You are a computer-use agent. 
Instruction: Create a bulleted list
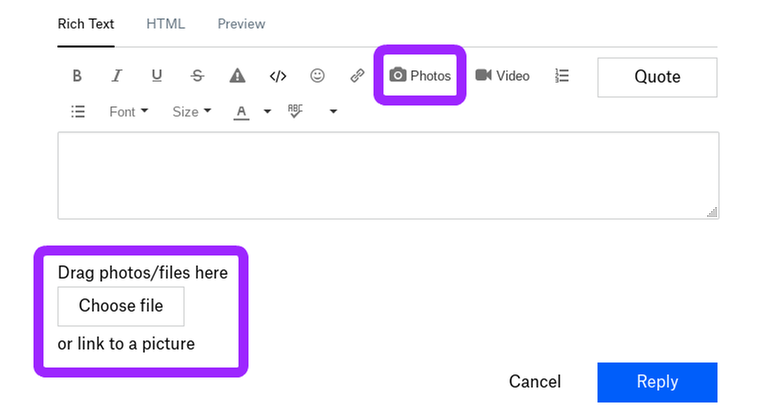pyautogui.click(x=78, y=112)
